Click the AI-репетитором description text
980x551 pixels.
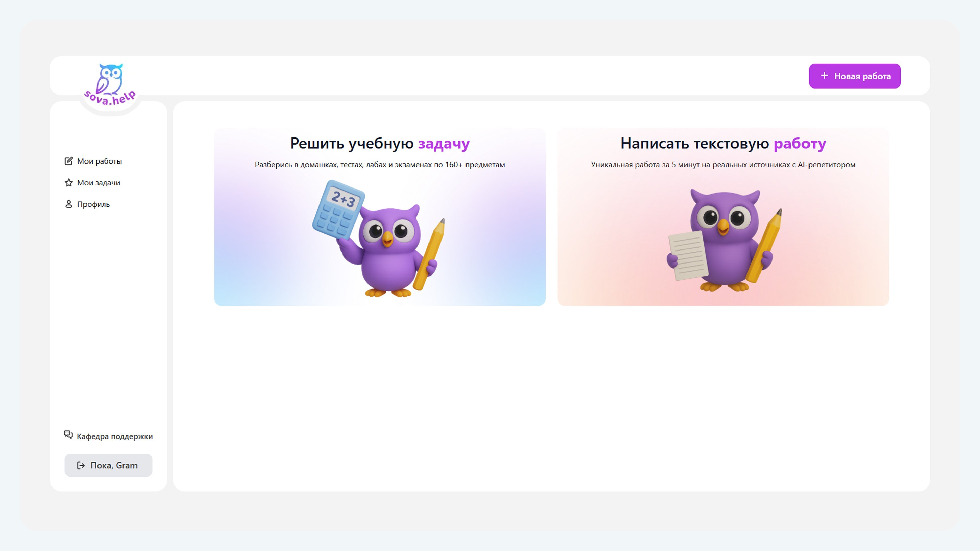(x=827, y=165)
